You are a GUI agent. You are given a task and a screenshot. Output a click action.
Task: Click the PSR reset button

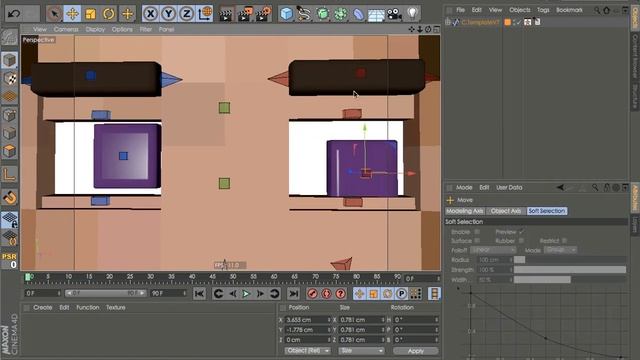pyautogui.click(x=9, y=261)
